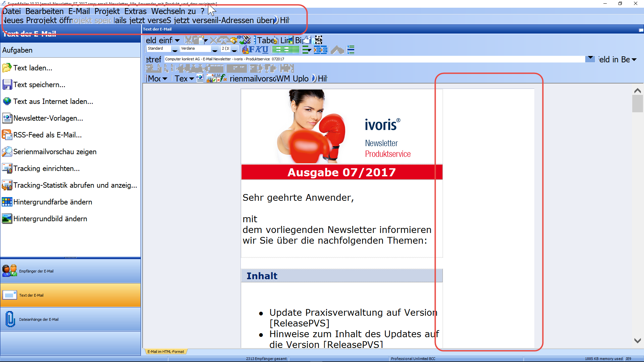
Task: Click line spacing icon
Action: point(351,50)
